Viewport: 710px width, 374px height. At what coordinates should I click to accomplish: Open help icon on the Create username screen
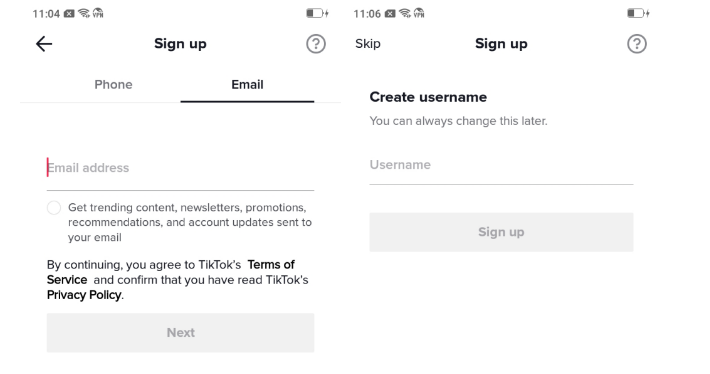(637, 44)
